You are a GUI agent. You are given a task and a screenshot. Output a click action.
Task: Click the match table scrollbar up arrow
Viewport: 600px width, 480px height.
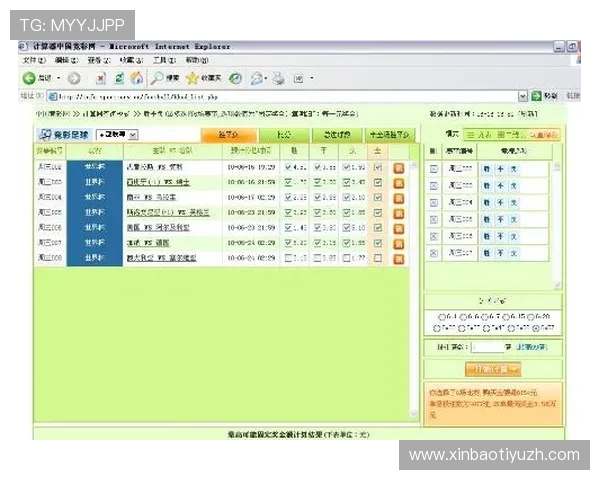tap(413, 165)
